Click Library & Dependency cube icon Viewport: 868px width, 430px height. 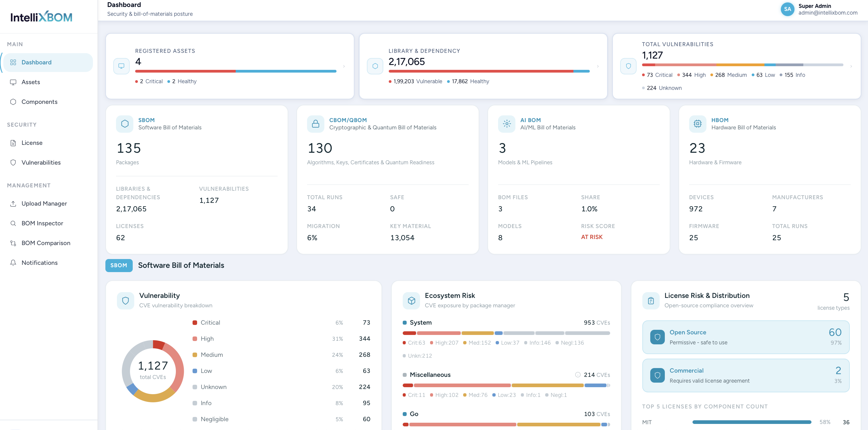(375, 66)
